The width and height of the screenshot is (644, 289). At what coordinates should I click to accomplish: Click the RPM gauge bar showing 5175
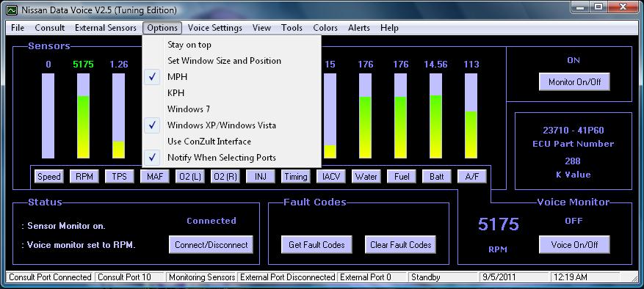coord(84,116)
